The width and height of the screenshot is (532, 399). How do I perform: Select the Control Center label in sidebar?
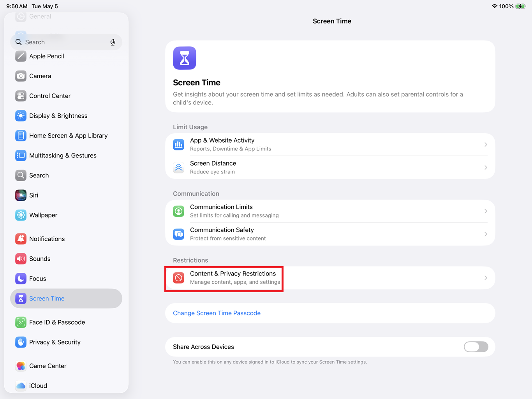tap(50, 96)
